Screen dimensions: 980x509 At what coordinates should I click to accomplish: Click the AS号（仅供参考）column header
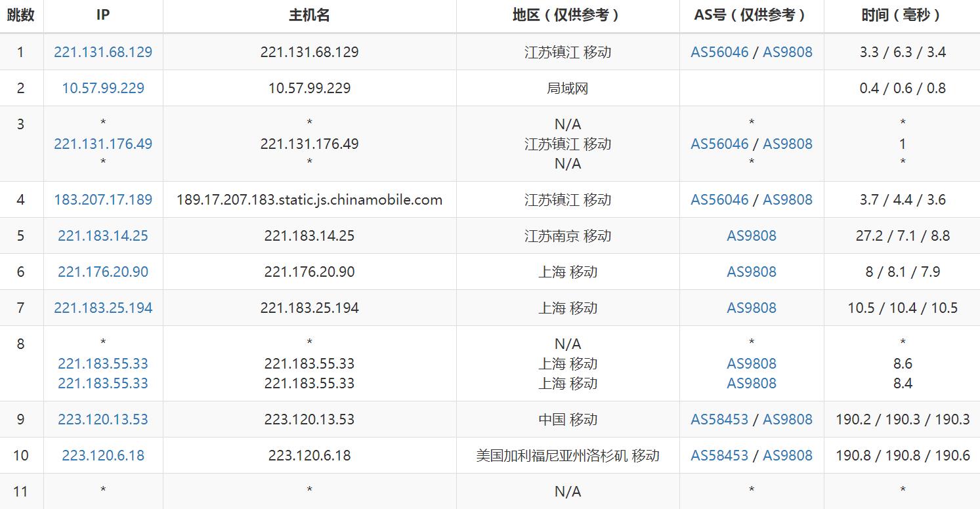coord(752,15)
